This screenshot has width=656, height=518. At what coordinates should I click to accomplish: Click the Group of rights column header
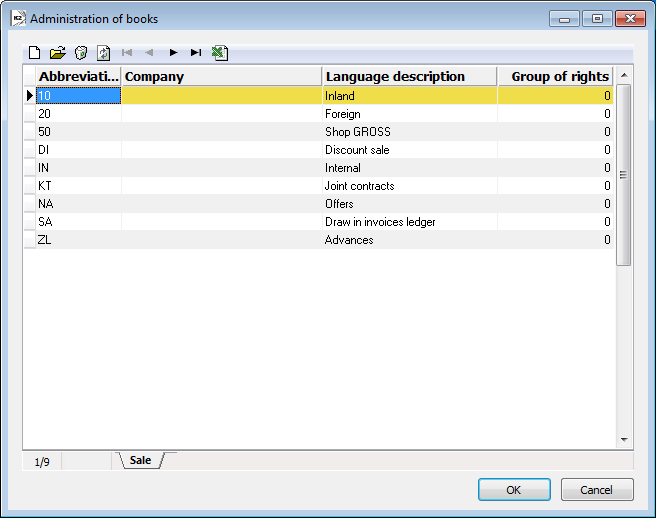556,77
